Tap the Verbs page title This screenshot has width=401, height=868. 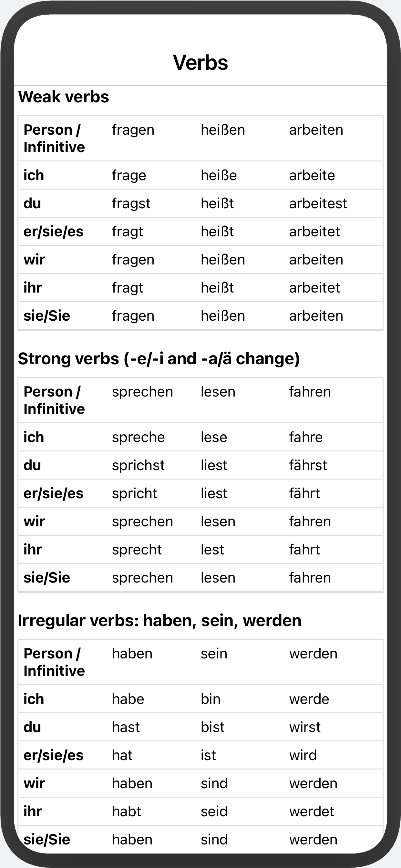(x=200, y=63)
